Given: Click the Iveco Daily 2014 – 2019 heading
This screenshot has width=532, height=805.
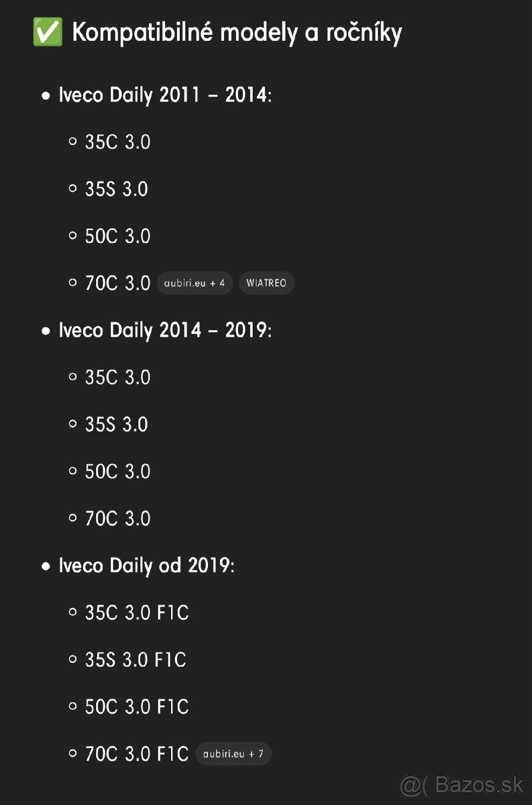Looking at the screenshot, I should (164, 330).
